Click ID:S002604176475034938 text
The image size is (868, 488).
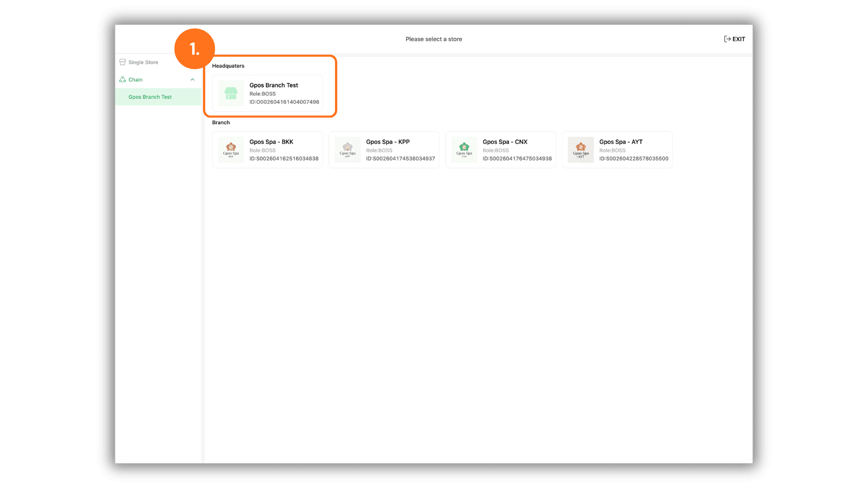[x=517, y=159]
